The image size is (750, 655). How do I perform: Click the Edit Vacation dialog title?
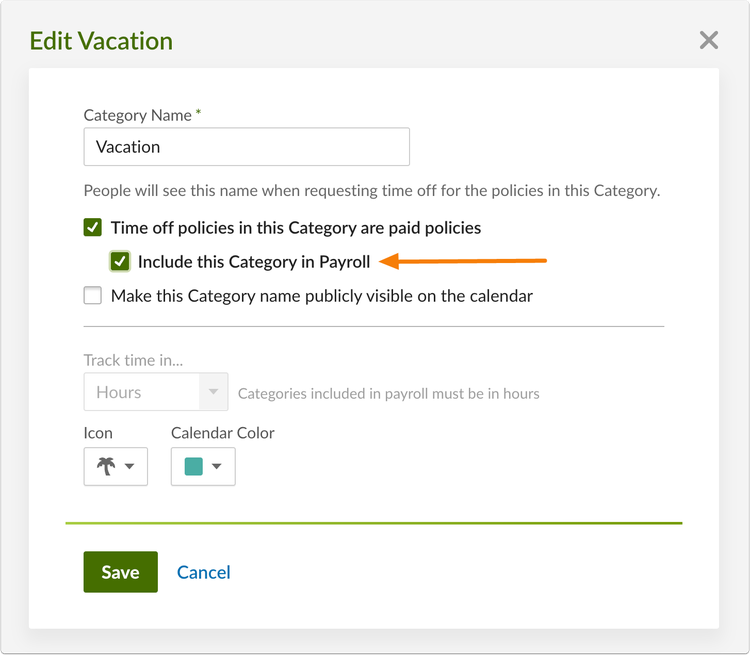(x=101, y=41)
